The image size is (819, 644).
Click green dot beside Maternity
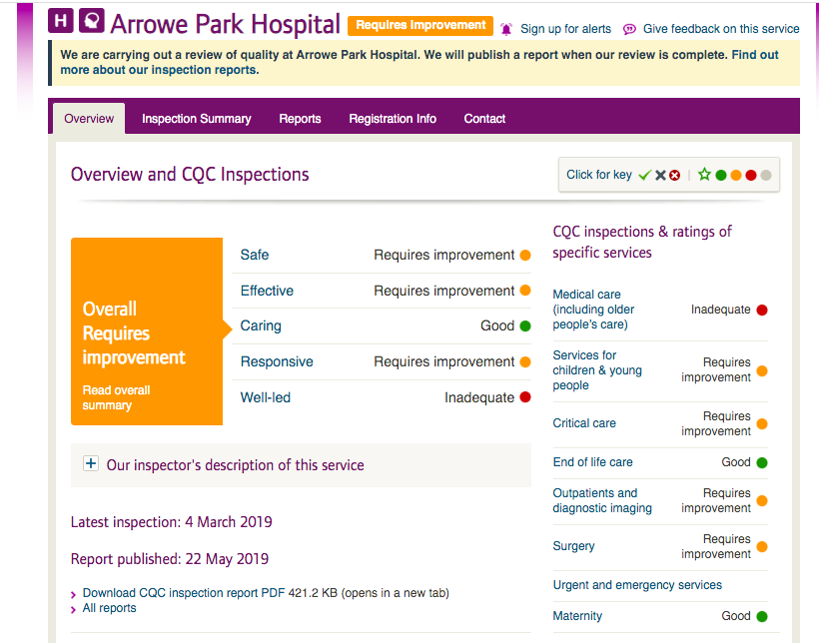pos(762,616)
